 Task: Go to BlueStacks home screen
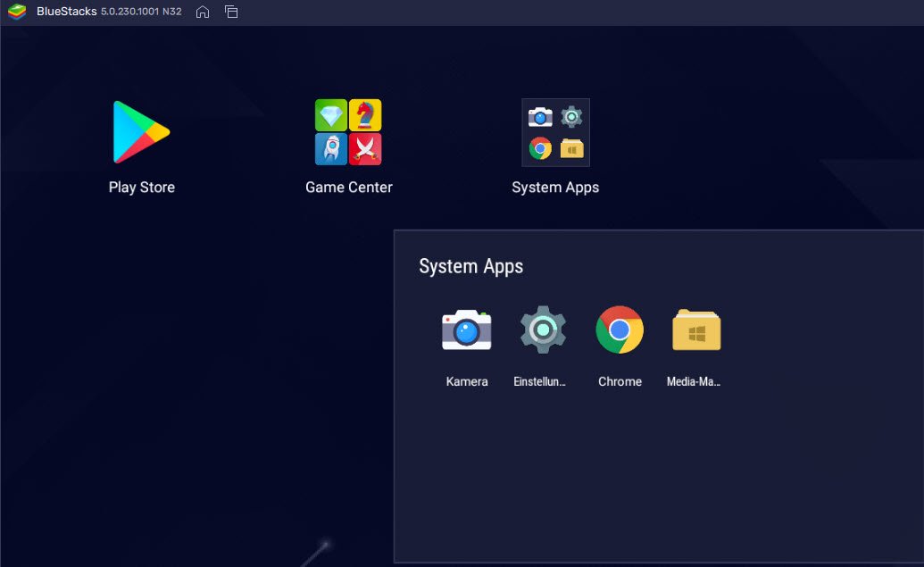pos(202,12)
